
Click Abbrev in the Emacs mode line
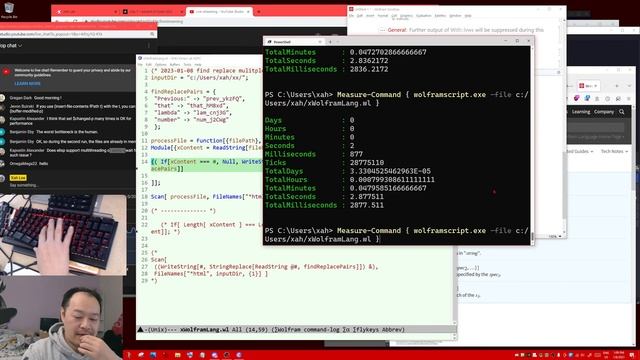pos(392,329)
